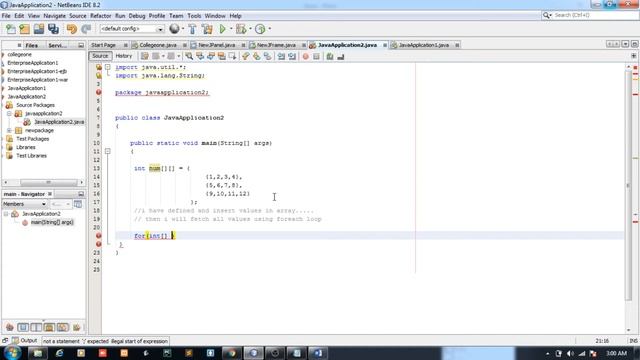Viewport: 640px width, 360px height.
Task: Click the error marker on line 21
Action: [x=98, y=236]
